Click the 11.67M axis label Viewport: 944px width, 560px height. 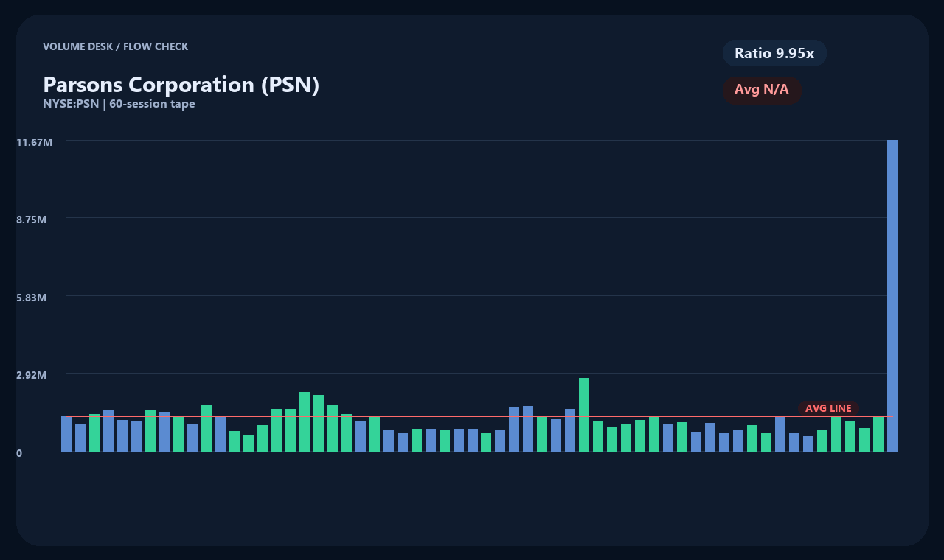point(34,142)
